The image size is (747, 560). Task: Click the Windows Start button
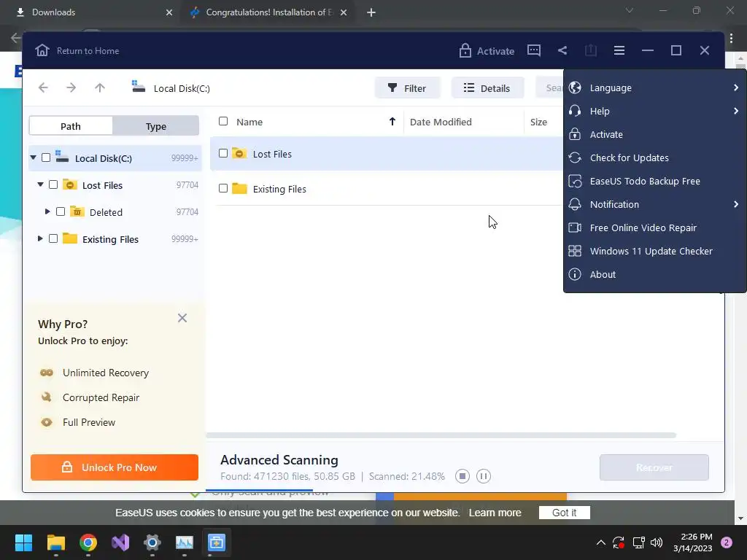pos(23,542)
